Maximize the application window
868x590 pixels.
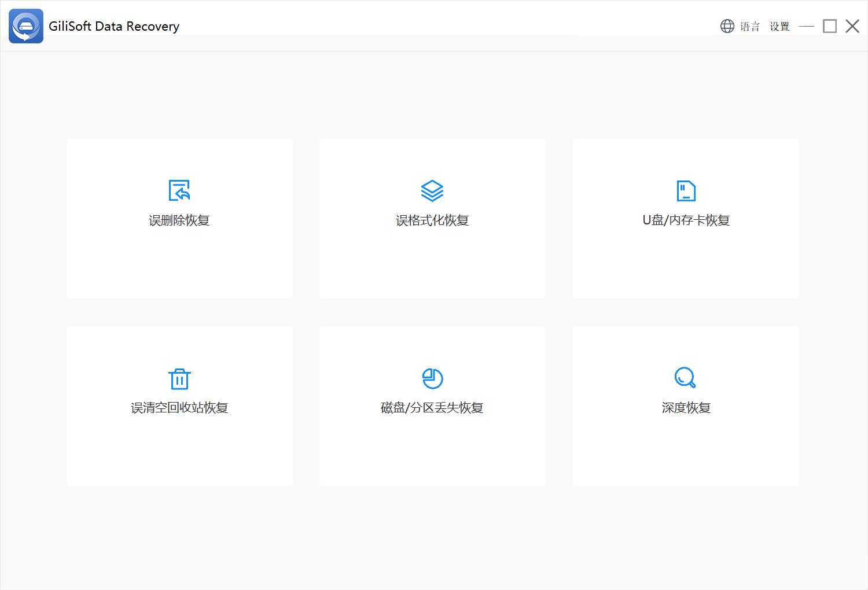[x=830, y=26]
